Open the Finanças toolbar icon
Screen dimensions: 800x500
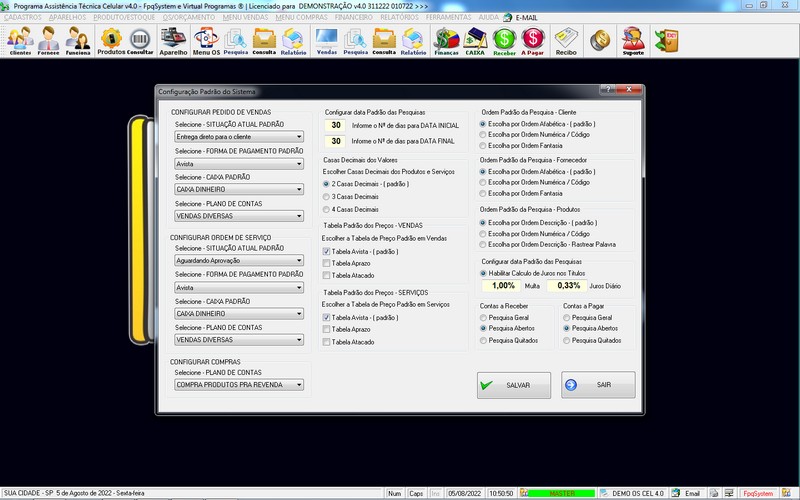446,40
